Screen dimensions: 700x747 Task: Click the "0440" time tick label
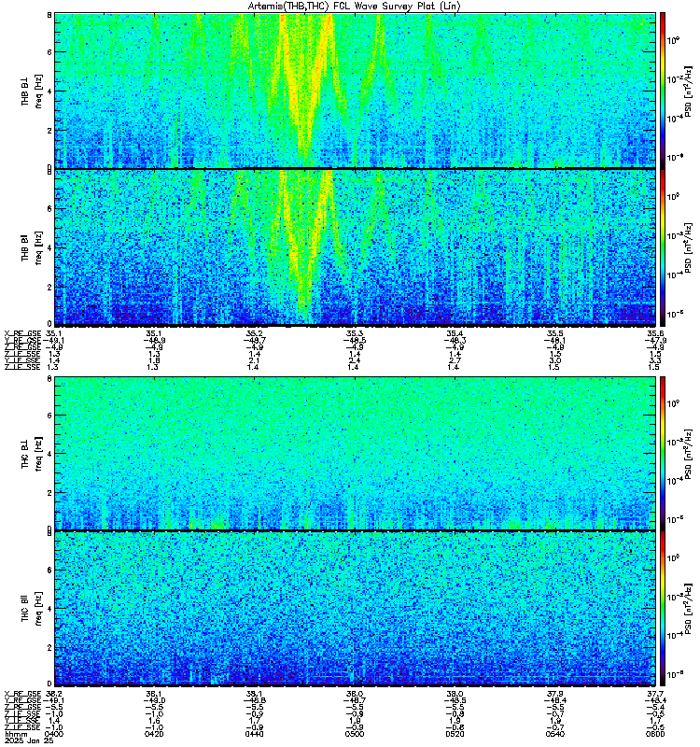click(254, 734)
